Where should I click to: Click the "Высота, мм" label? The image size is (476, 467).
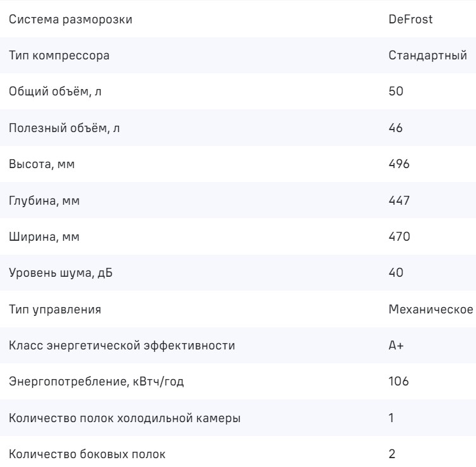pyautogui.click(x=44, y=164)
